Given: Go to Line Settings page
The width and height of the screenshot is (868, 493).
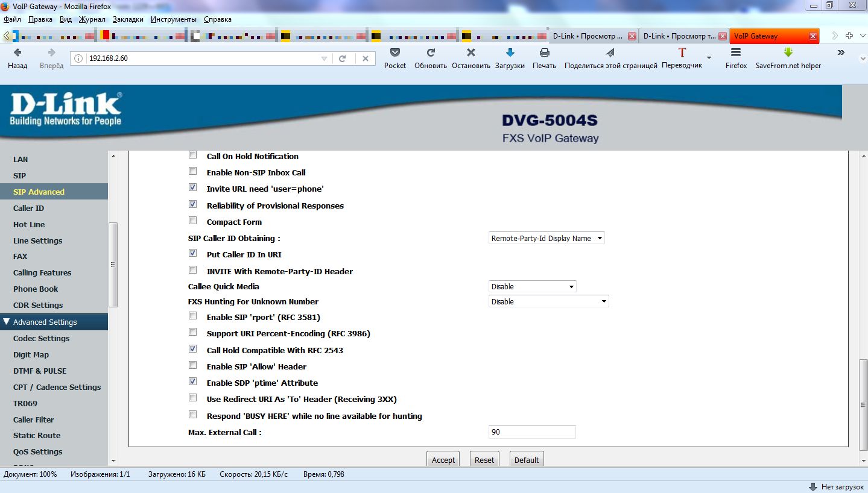Looking at the screenshot, I should click(37, 240).
